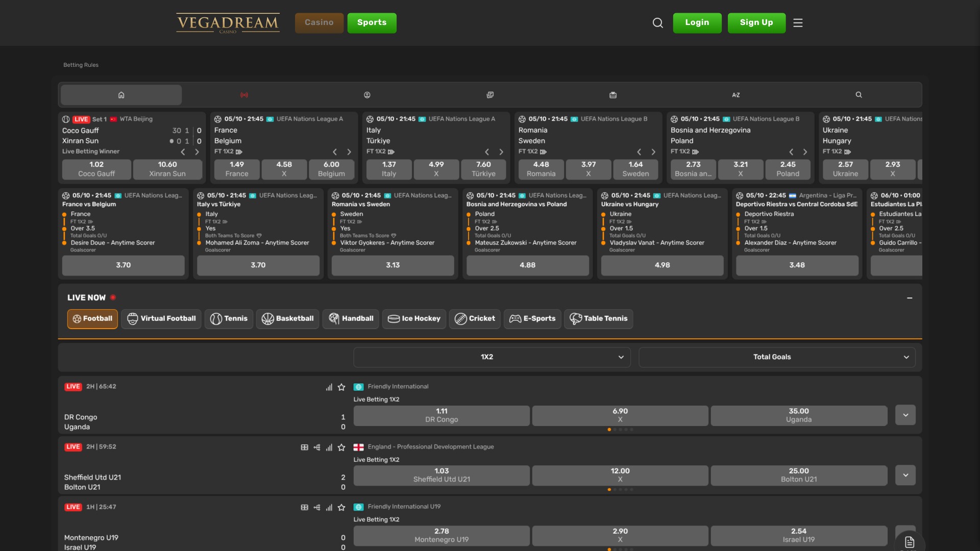Open the favorites circle icon tab

(x=367, y=95)
